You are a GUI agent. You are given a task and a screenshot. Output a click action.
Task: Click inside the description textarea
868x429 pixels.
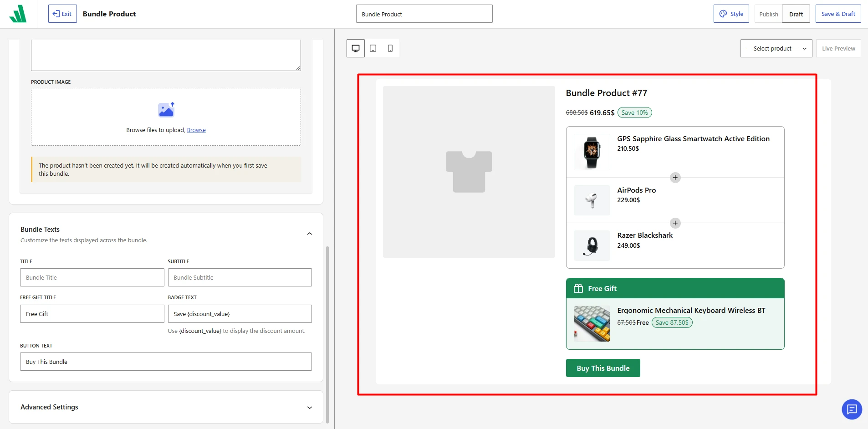[166, 55]
